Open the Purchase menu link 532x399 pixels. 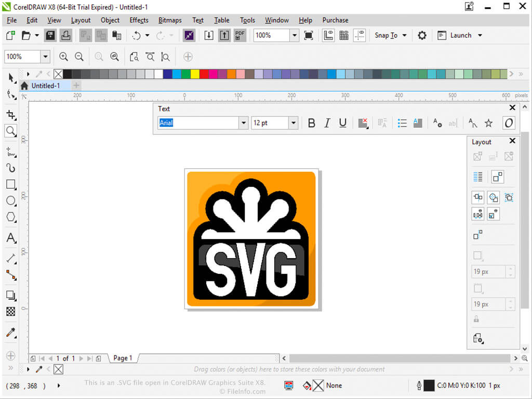point(335,20)
